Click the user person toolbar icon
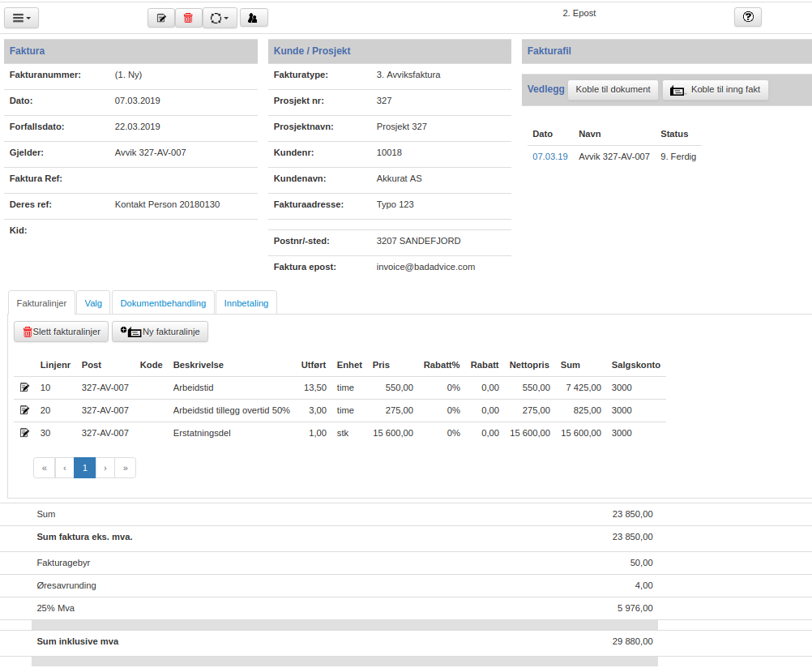 [x=254, y=18]
